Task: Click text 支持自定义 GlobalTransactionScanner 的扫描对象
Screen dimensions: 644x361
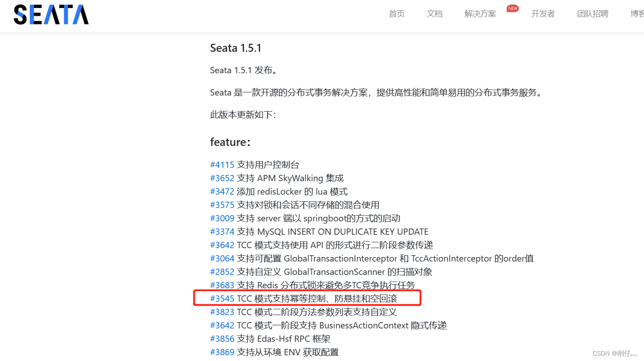Action: click(334, 272)
